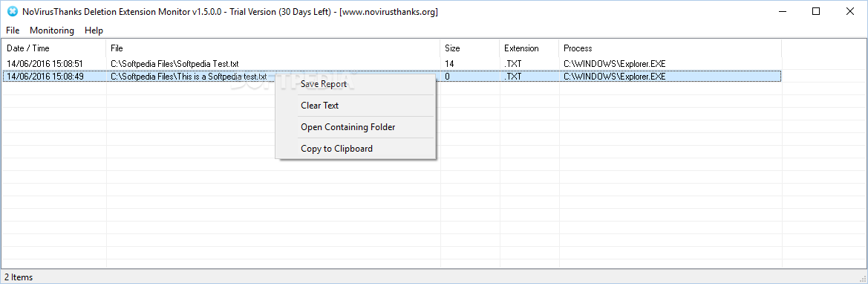Screen dimensions: 868x284
Task: Click .TXT extension in Softpedia Test.txt row
Action: (512, 64)
